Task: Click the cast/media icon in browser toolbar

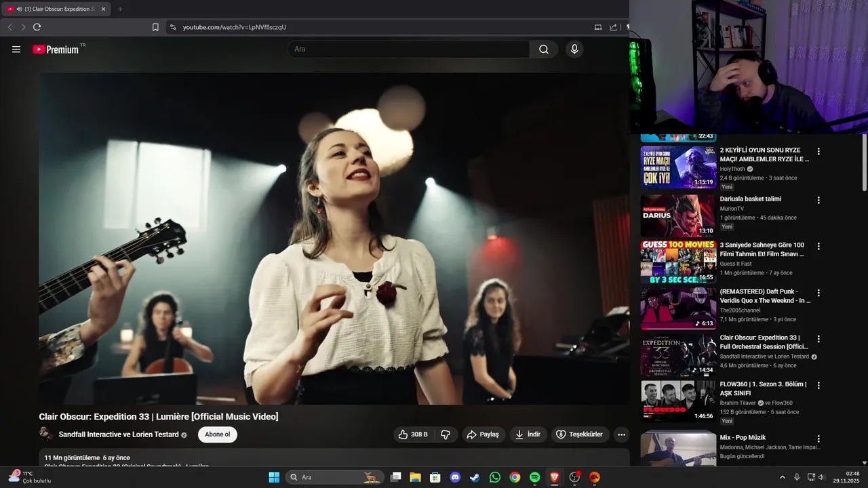Action: pos(598,27)
